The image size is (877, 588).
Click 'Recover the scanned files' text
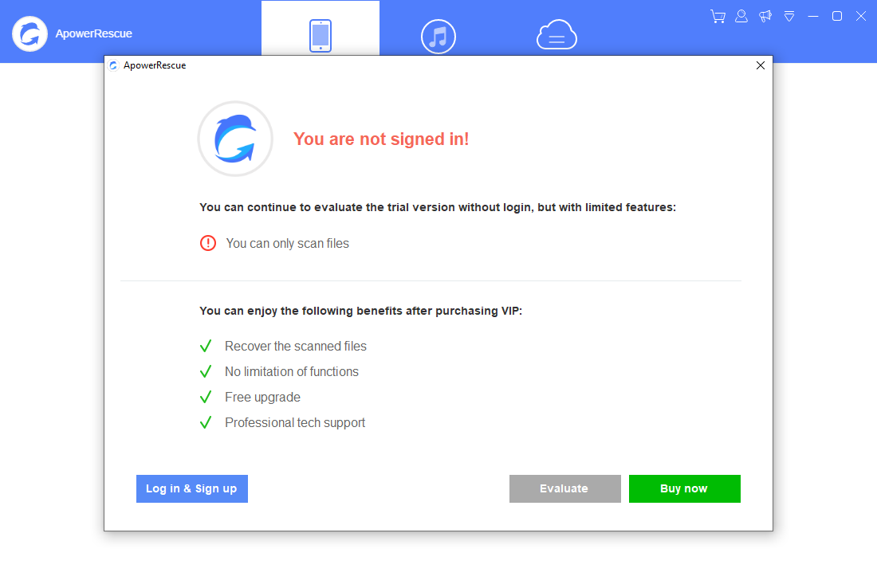tap(295, 347)
